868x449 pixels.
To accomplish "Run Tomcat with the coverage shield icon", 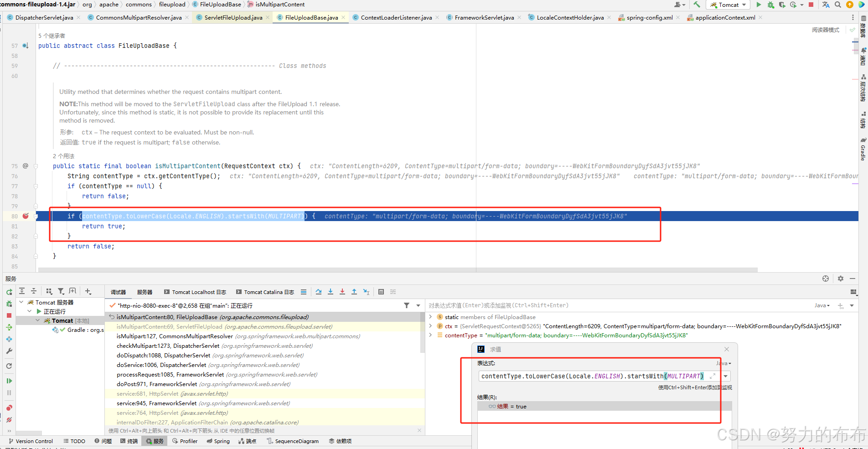I will (x=782, y=5).
